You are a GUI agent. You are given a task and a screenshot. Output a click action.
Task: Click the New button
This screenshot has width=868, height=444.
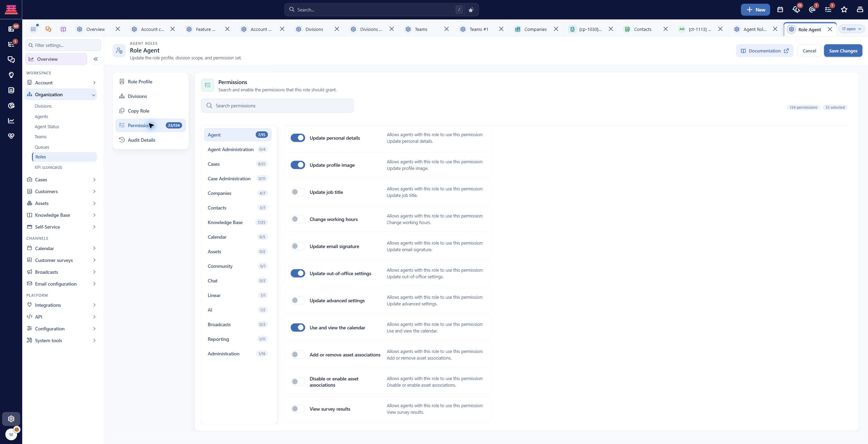tap(755, 10)
